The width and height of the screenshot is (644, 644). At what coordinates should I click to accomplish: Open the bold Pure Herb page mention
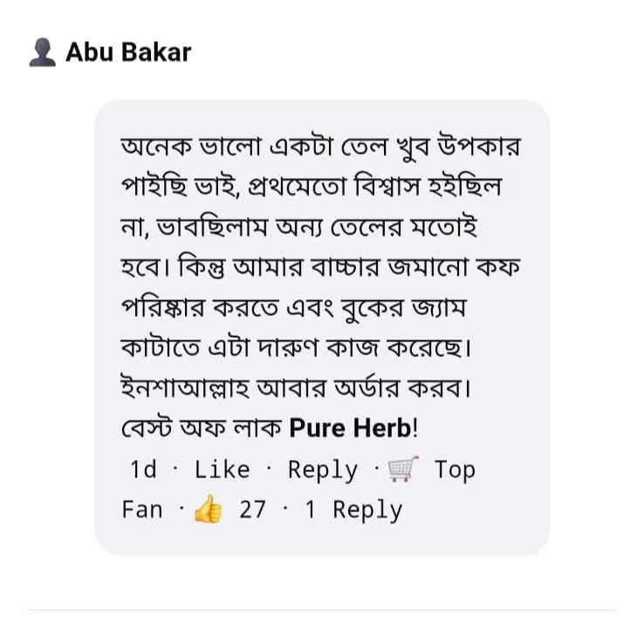pos(350,428)
